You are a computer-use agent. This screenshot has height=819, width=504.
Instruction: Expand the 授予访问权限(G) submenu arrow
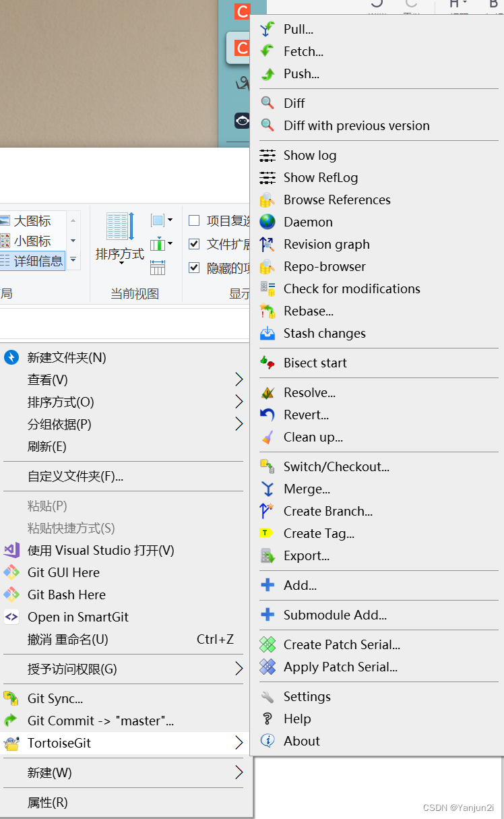point(239,669)
